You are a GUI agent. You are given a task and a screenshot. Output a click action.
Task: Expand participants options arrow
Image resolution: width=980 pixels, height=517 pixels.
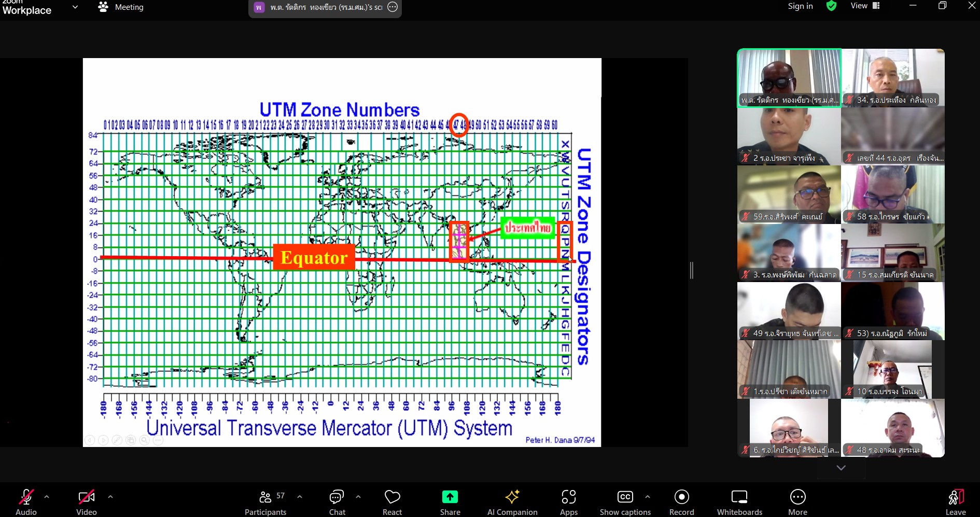(300, 497)
